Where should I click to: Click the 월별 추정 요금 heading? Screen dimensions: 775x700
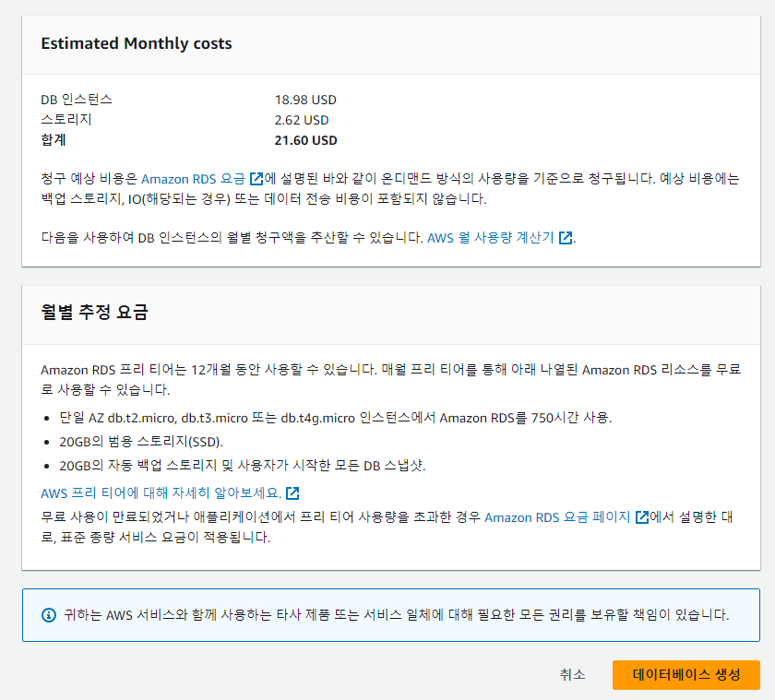94,312
